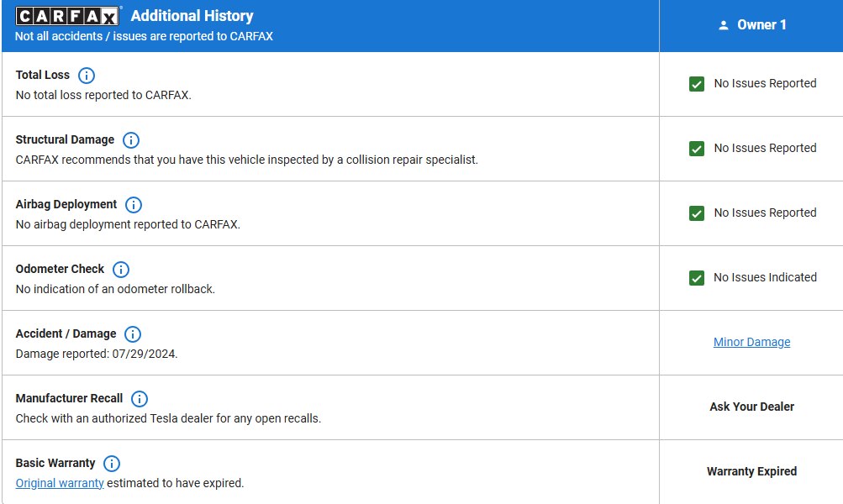Click the Accident / Damage info icon

pos(133,334)
